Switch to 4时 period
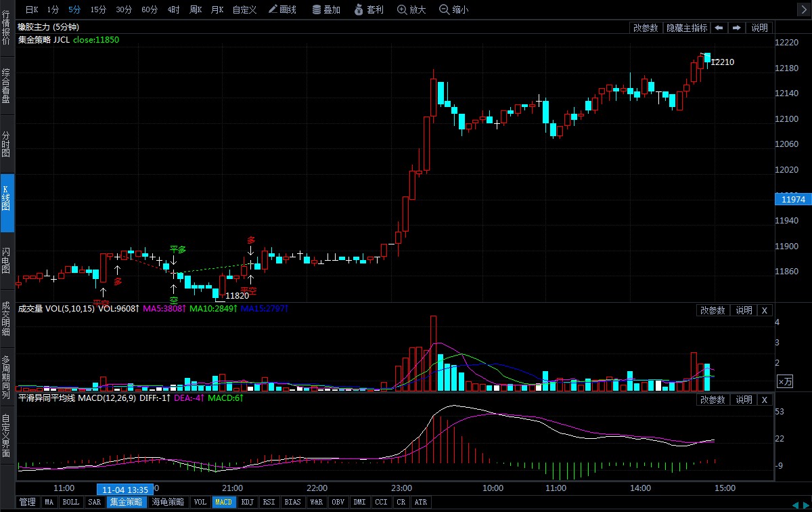This screenshot has height=512, width=812. pyautogui.click(x=174, y=9)
